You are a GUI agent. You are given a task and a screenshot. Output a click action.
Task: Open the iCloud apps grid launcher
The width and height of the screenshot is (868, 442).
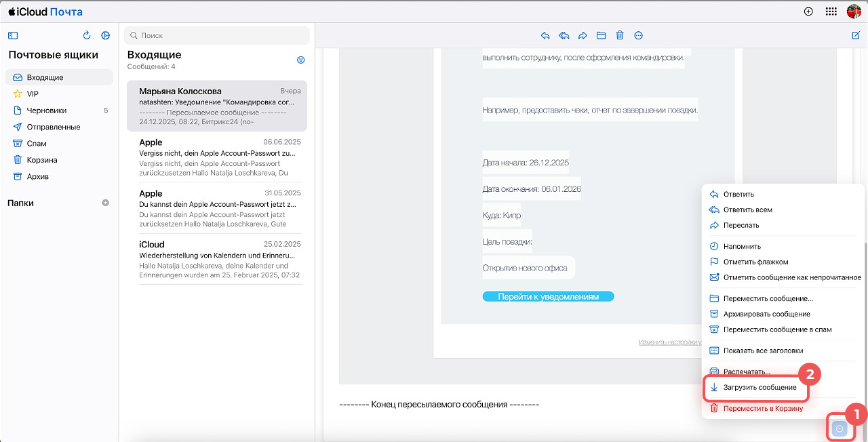click(x=831, y=12)
